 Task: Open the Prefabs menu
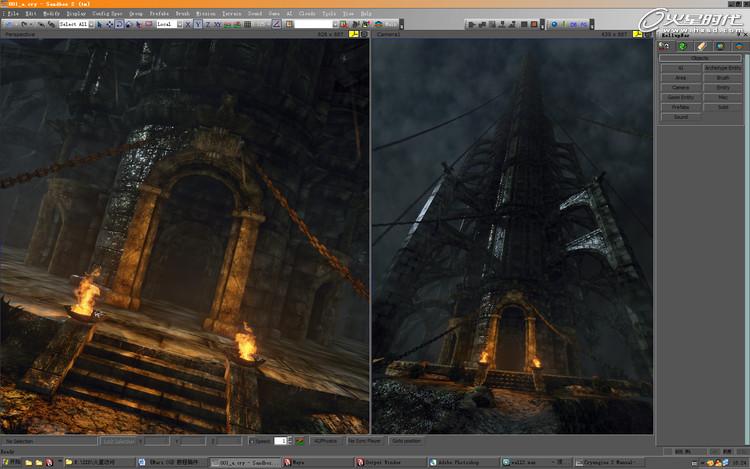coord(159,13)
